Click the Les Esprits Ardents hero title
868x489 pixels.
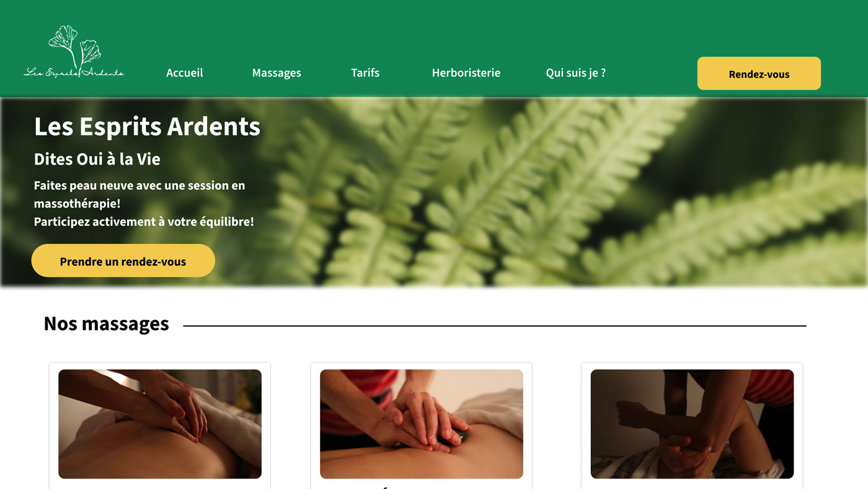[x=147, y=127]
